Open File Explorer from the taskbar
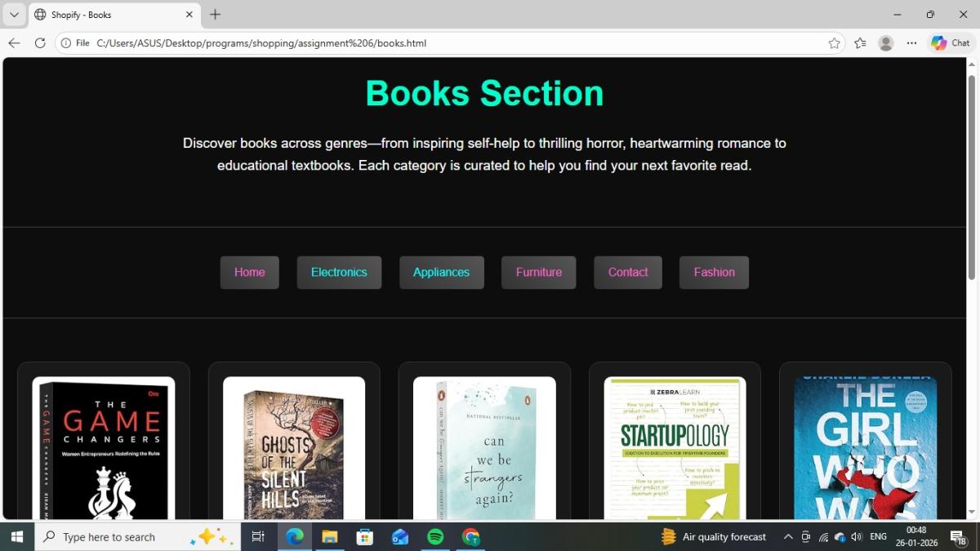 tap(329, 536)
